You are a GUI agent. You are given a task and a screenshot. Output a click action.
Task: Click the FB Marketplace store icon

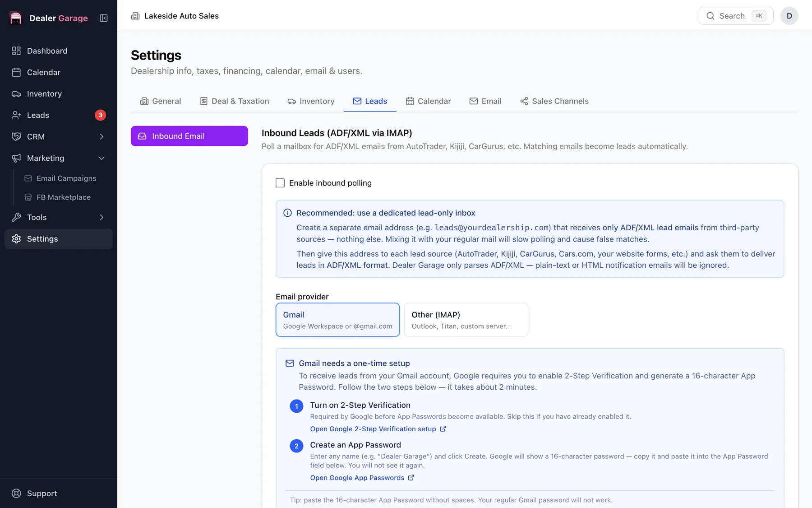pyautogui.click(x=28, y=197)
